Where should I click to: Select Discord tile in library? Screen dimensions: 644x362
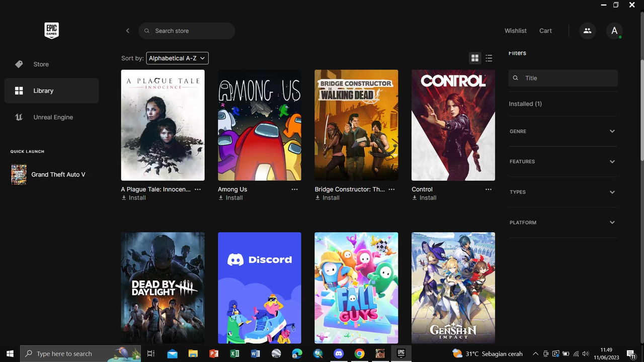pyautogui.click(x=260, y=288)
